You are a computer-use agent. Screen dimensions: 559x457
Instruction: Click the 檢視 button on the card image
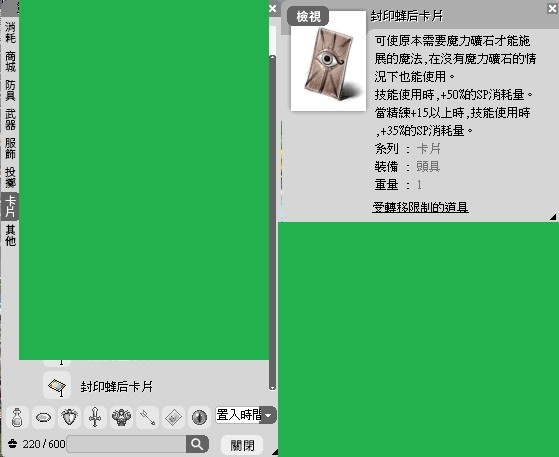click(308, 17)
